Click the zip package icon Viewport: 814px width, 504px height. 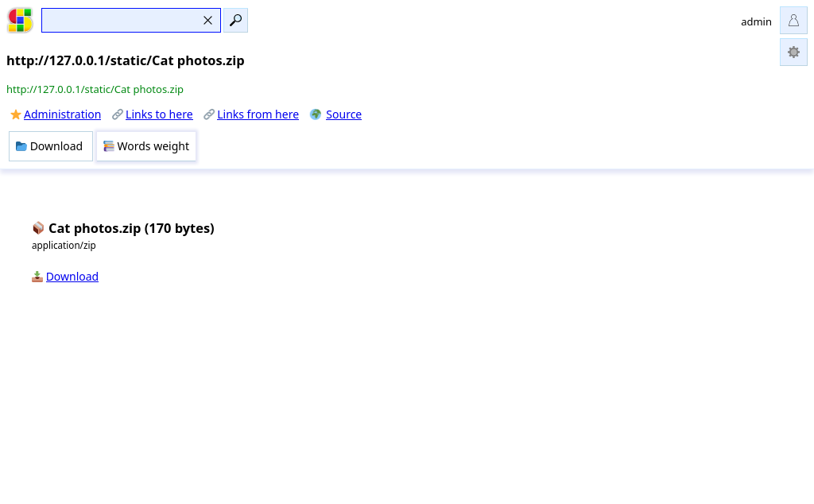tap(38, 228)
